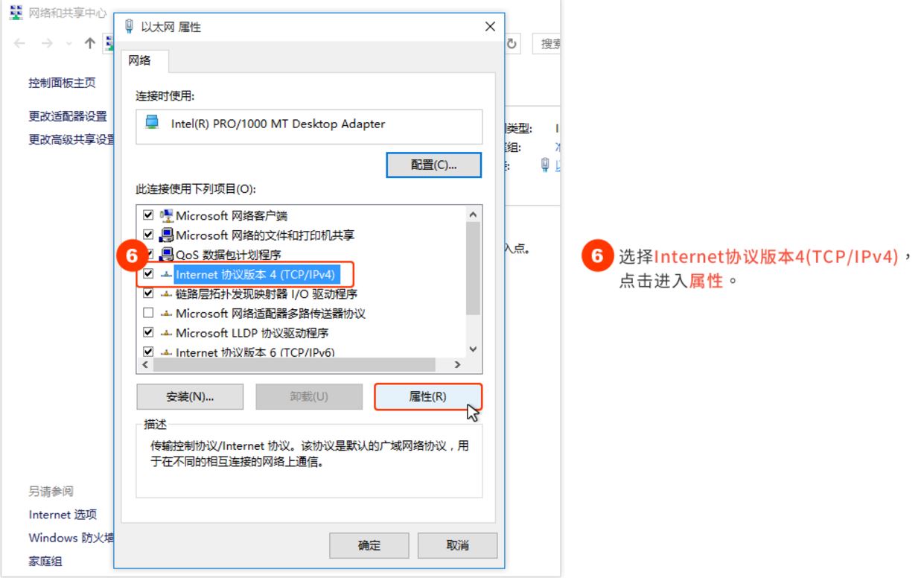
Task: Confirm with the 确定 button
Action: click(x=369, y=546)
